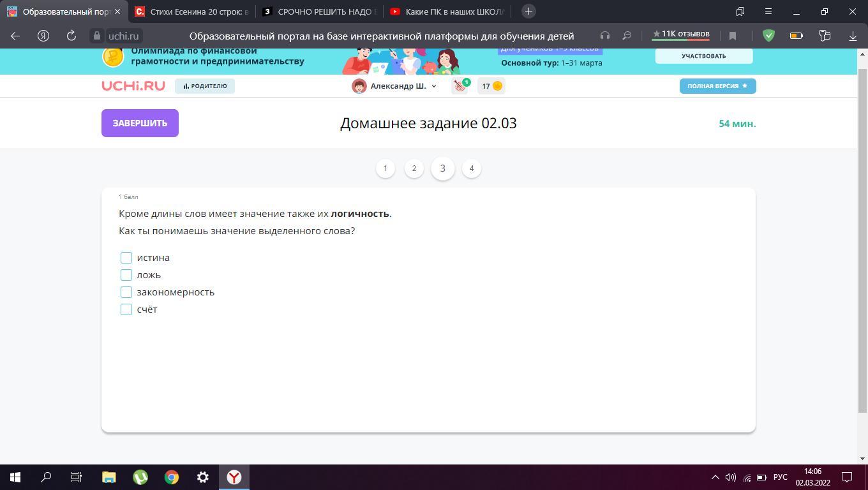Check the 'истина' answer checkbox
This screenshot has width=868, height=490.
(x=126, y=258)
